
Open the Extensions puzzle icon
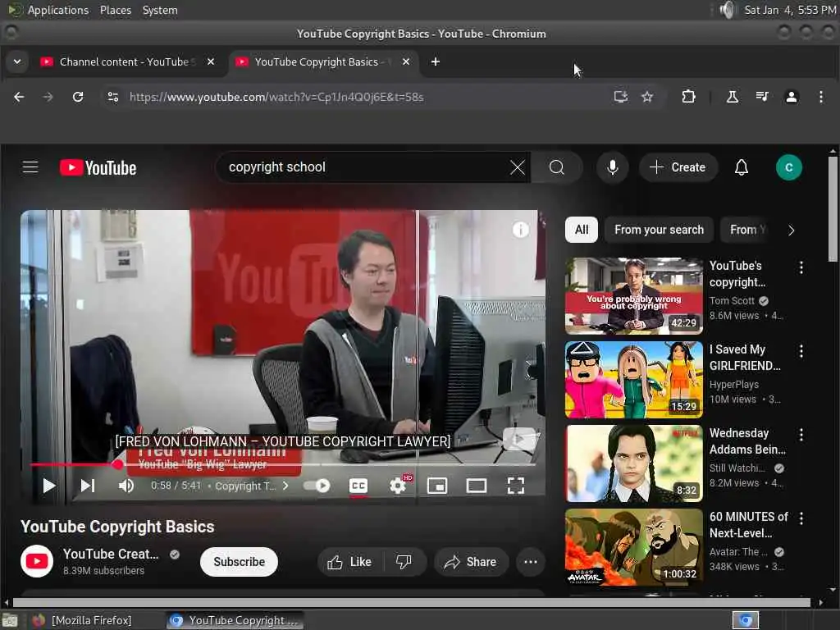[688, 97]
